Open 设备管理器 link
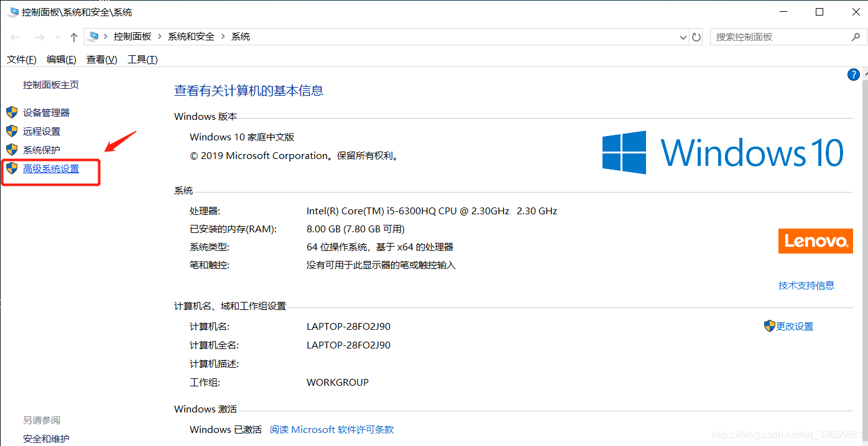 point(47,112)
